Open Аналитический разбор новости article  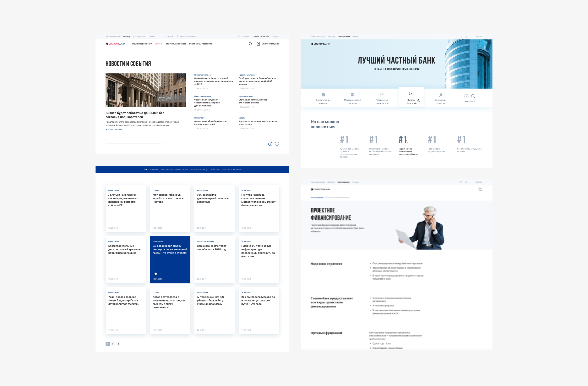[x=210, y=123]
